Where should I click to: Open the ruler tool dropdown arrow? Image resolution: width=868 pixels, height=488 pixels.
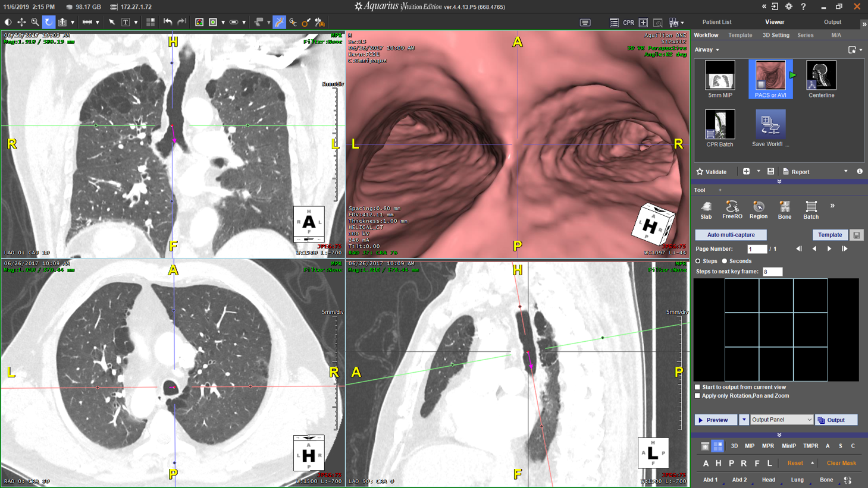(97, 23)
